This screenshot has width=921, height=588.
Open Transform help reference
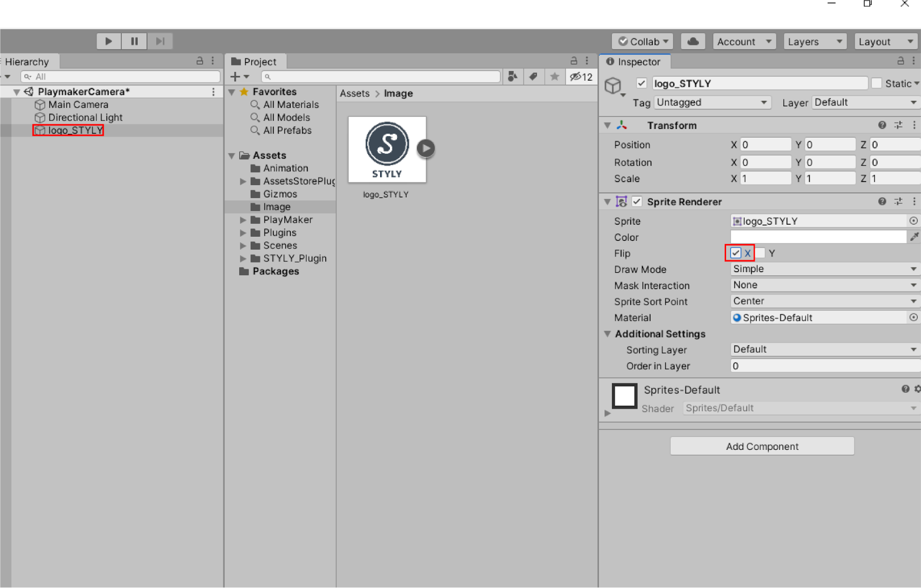882,125
